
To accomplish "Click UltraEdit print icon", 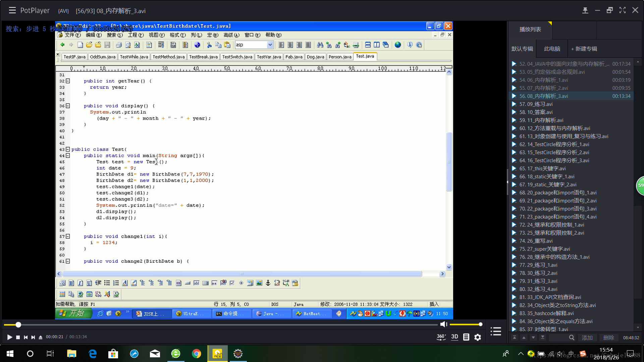I will pos(119,45).
